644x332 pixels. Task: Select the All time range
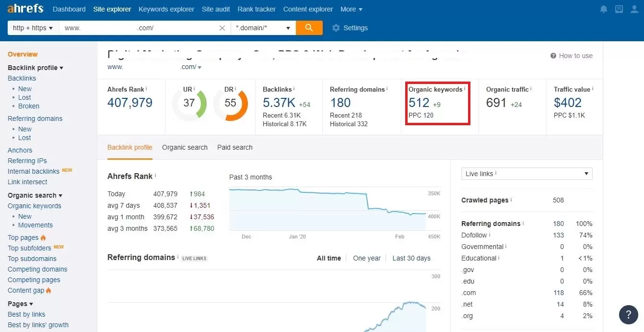(x=329, y=258)
